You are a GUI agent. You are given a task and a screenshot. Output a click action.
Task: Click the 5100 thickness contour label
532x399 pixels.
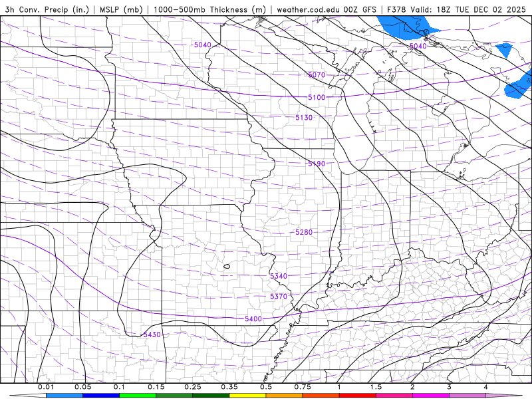coord(317,97)
